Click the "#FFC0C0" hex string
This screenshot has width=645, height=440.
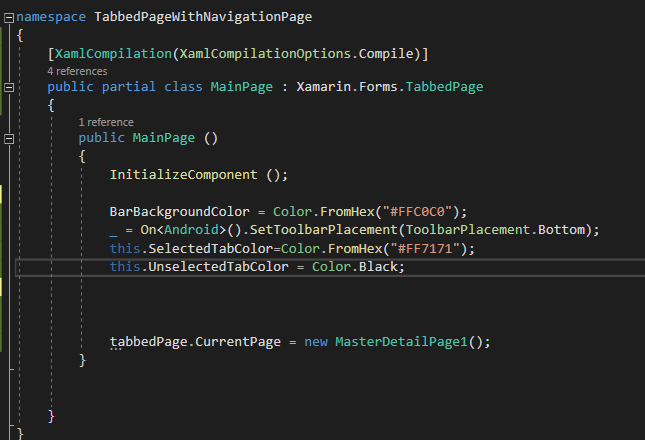(418, 212)
